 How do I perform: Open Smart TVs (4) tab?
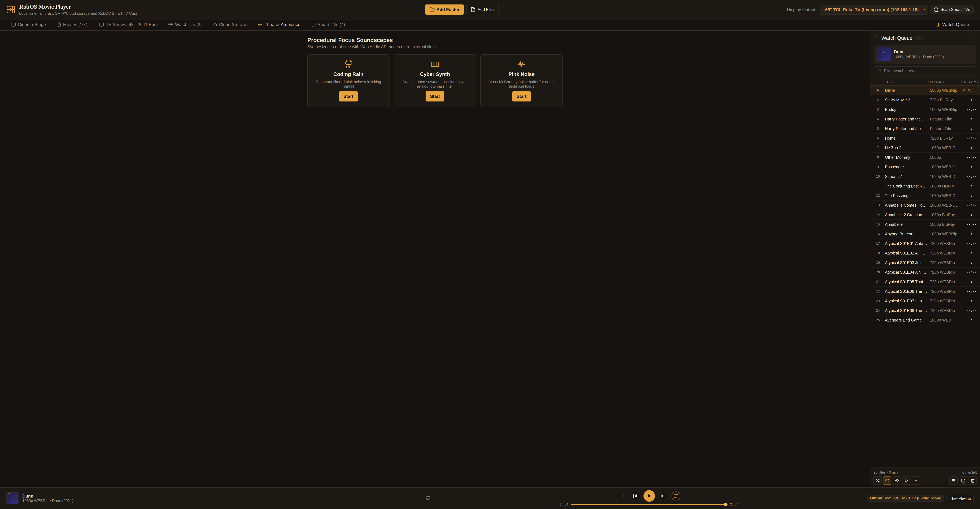click(328, 25)
